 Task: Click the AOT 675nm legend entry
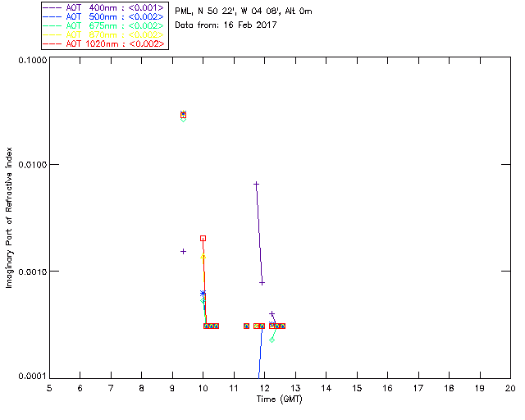[103, 26]
